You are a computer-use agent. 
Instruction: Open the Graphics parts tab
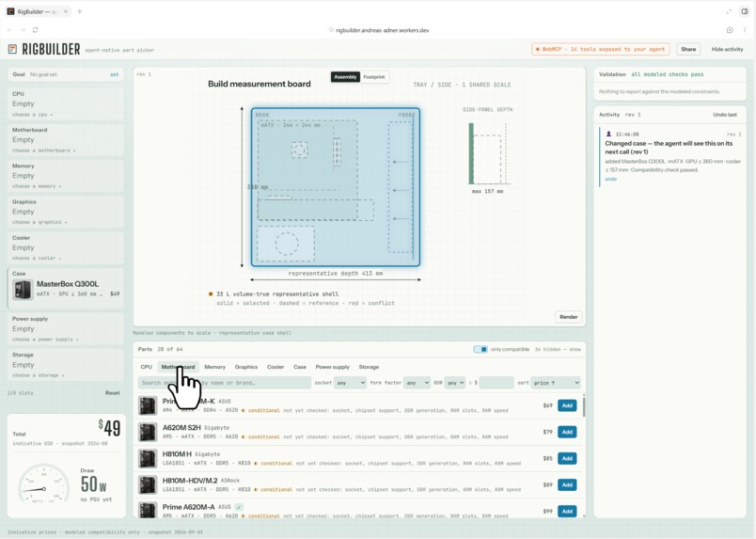click(x=246, y=367)
